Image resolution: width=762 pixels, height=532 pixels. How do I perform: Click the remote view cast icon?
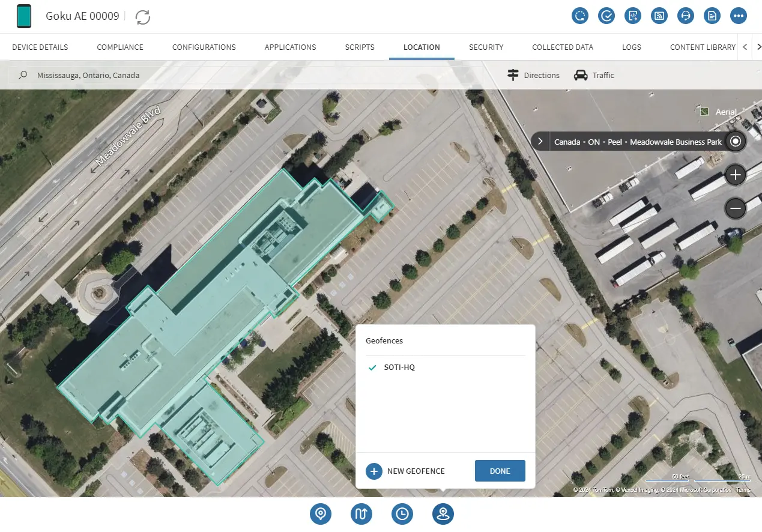point(659,16)
